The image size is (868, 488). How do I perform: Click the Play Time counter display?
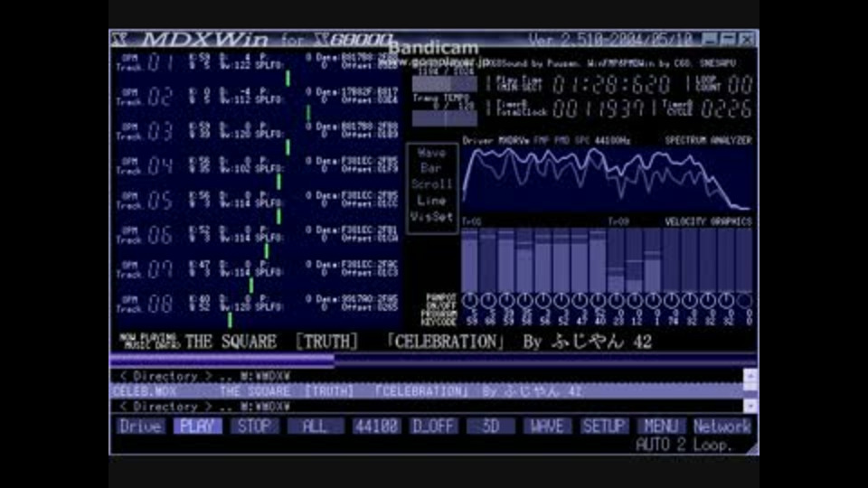coord(611,85)
